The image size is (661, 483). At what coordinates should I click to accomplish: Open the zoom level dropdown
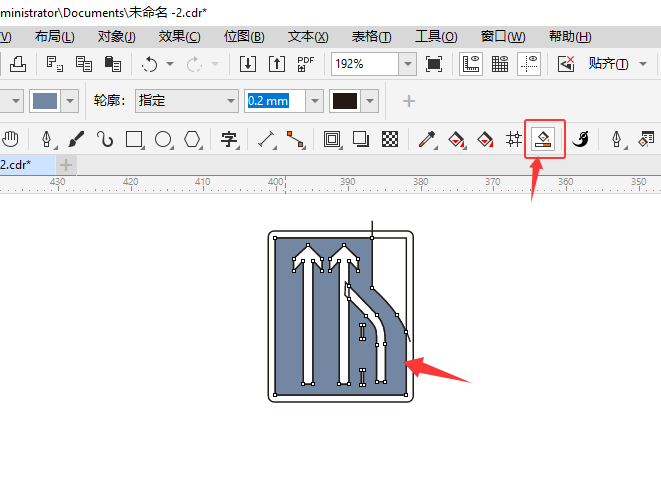coord(408,64)
